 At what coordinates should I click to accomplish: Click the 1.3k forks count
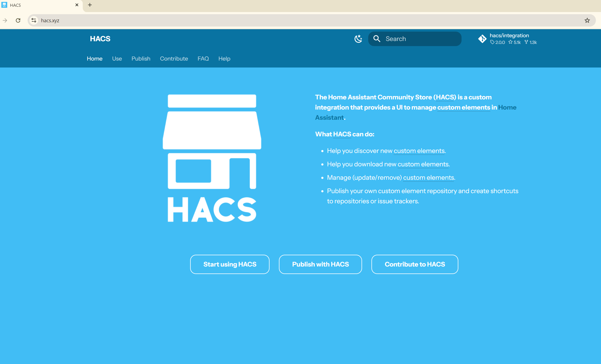click(531, 42)
